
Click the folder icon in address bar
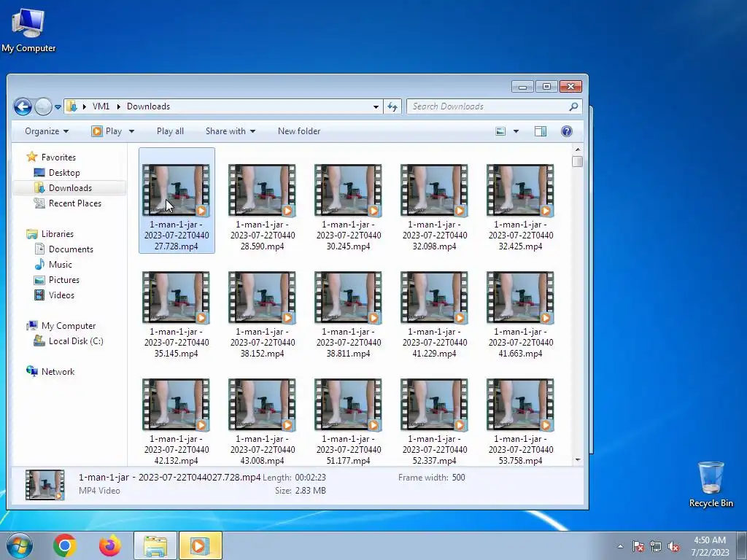[71, 106]
